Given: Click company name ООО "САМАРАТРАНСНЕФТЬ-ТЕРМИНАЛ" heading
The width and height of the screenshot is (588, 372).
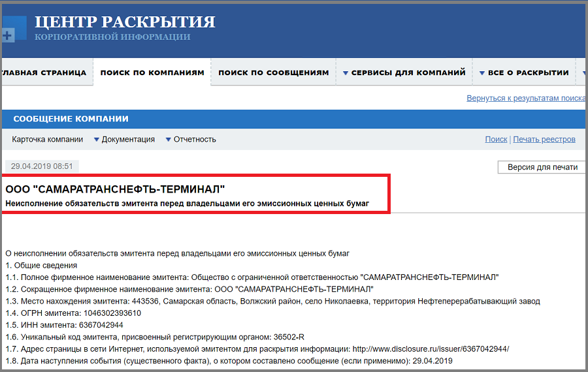Looking at the screenshot, I should coord(115,189).
